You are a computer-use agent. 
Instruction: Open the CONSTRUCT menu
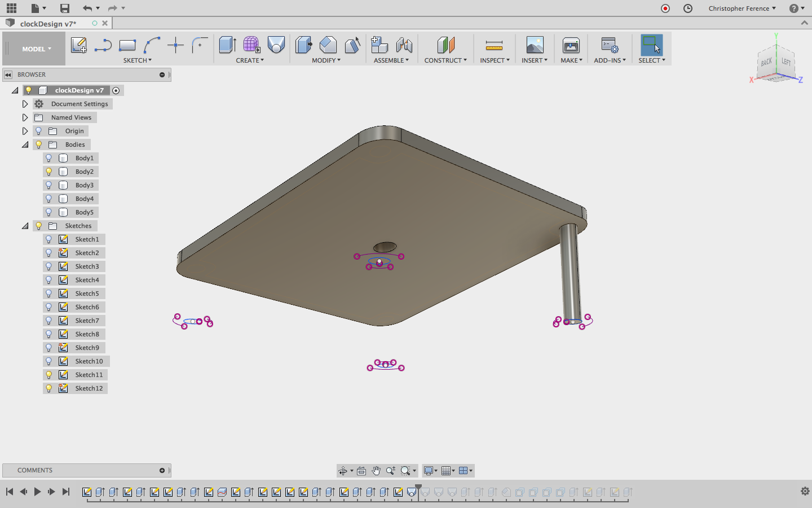(x=445, y=60)
